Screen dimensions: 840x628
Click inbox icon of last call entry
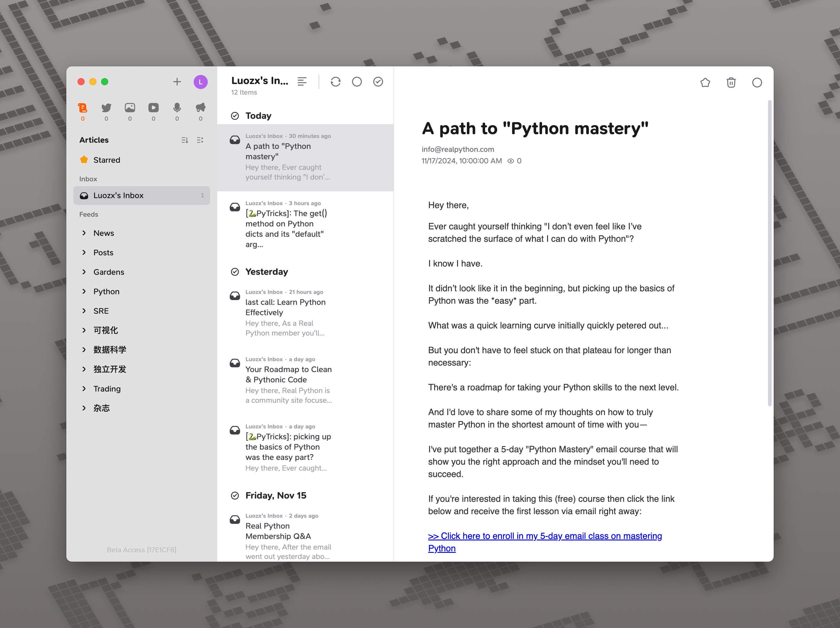(x=235, y=296)
